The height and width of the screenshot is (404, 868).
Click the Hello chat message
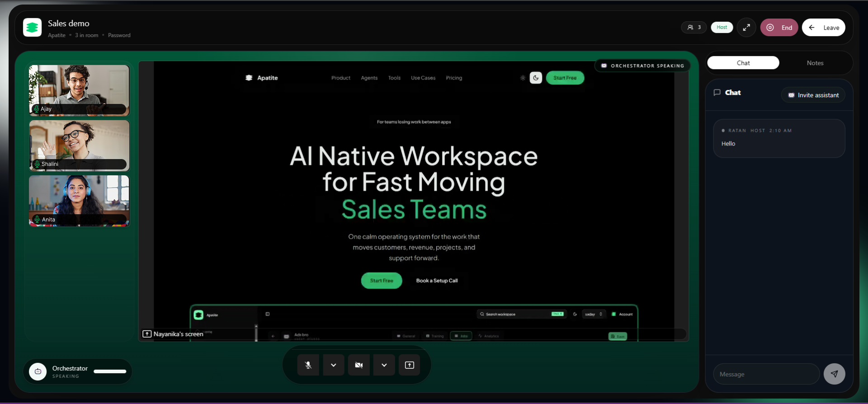728,144
